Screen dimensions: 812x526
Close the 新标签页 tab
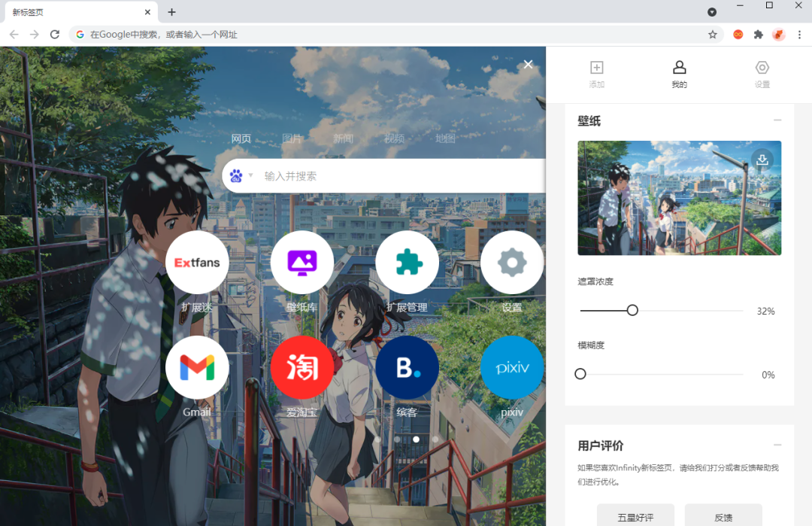pyautogui.click(x=147, y=12)
